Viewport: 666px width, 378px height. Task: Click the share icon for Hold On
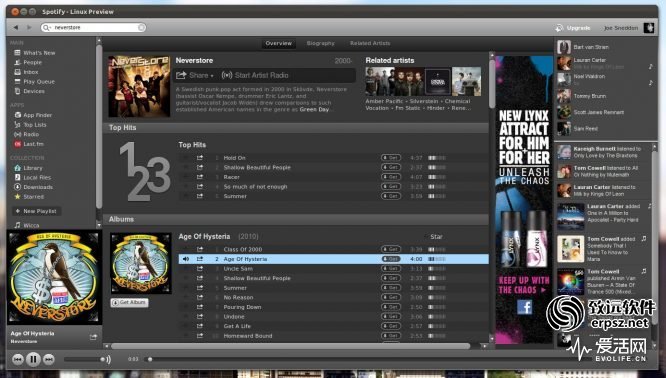coord(200,158)
